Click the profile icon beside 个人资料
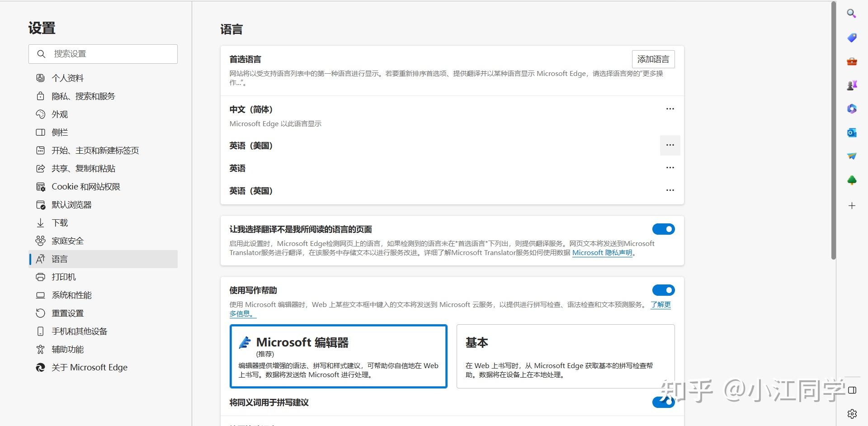868x426 pixels. pos(40,78)
